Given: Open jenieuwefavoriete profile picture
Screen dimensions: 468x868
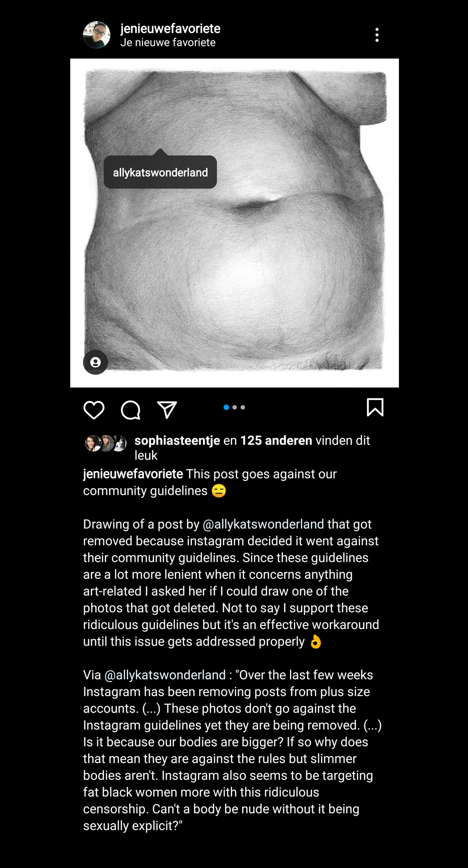Looking at the screenshot, I should click(97, 35).
